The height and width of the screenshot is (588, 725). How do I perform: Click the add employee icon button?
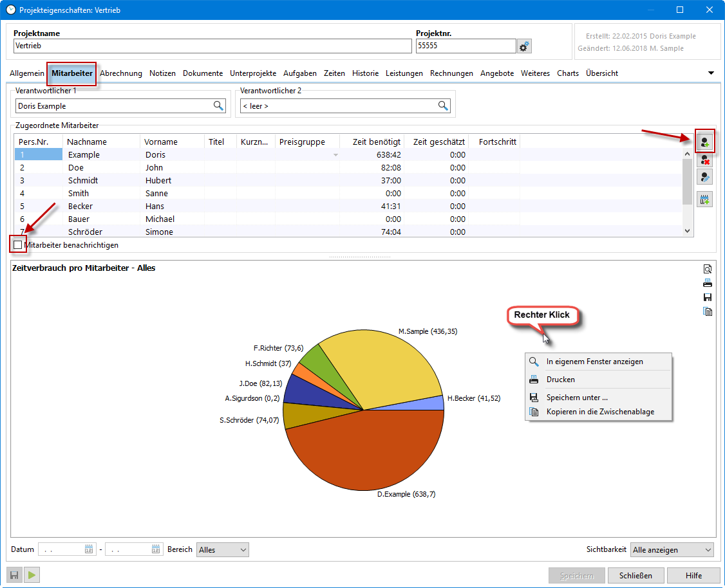[x=705, y=141]
